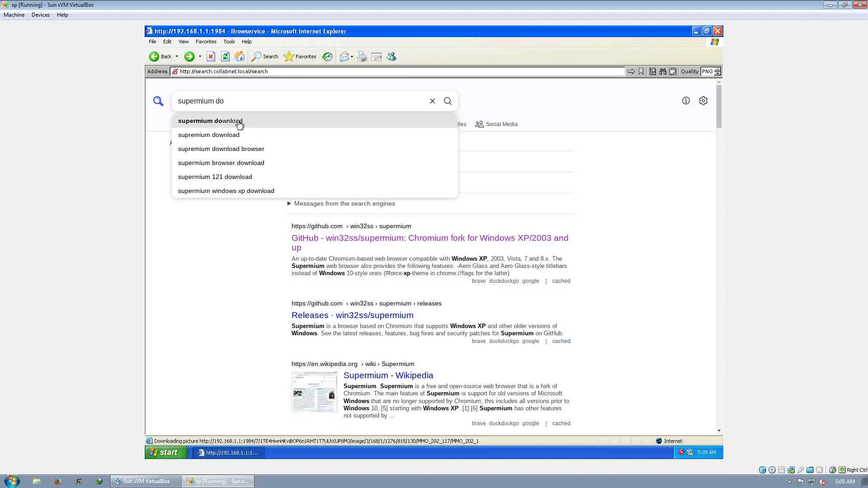Open the Quality PNG format selector
Screen dimensions: 868x488
click(x=711, y=71)
